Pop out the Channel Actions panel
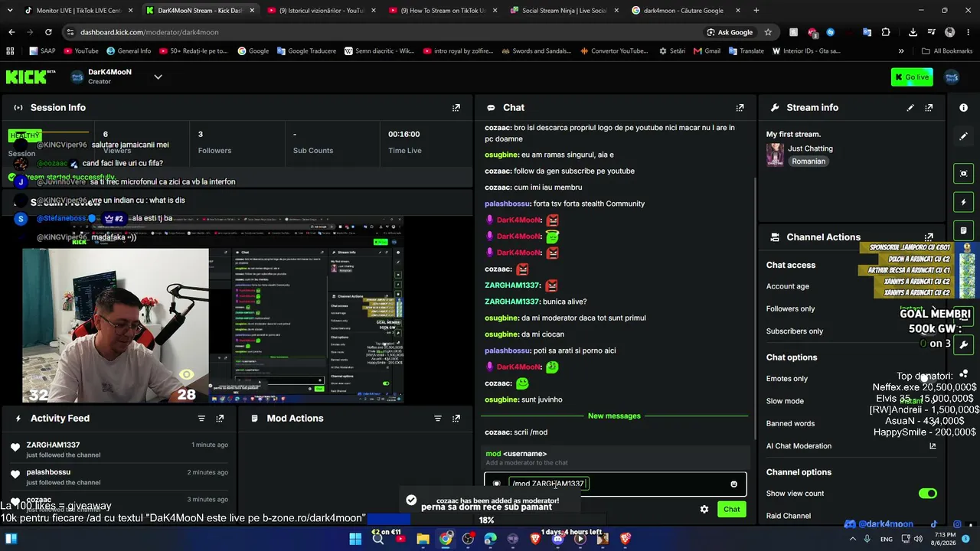This screenshot has height=551, width=980. 929,237
